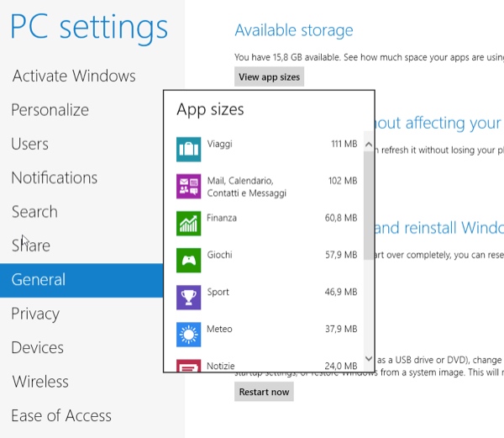Viewport: 504px width, 438px height.
Task: Click the Notizie red app icon
Action: [189, 366]
